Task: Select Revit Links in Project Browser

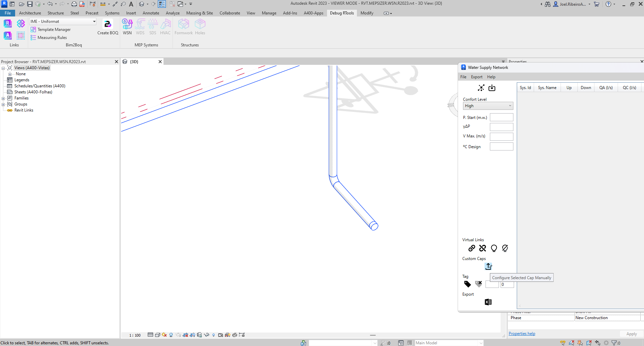Action: (x=24, y=110)
